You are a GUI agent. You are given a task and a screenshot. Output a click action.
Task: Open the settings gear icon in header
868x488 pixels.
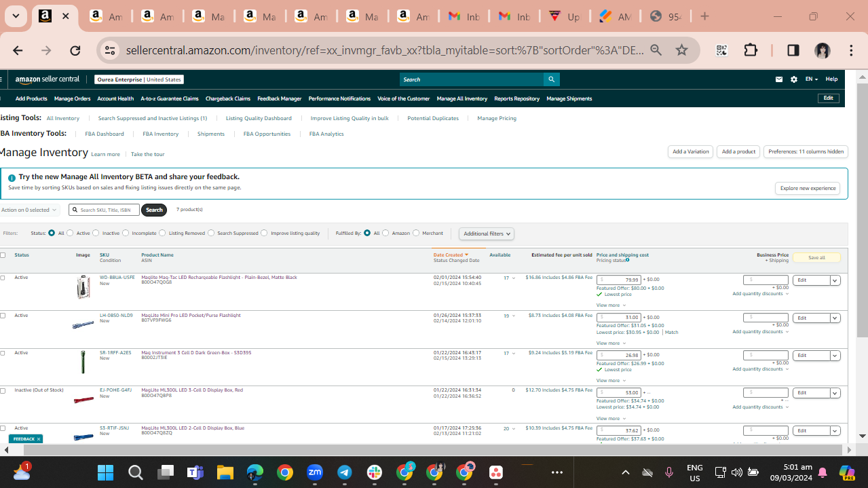pos(794,79)
